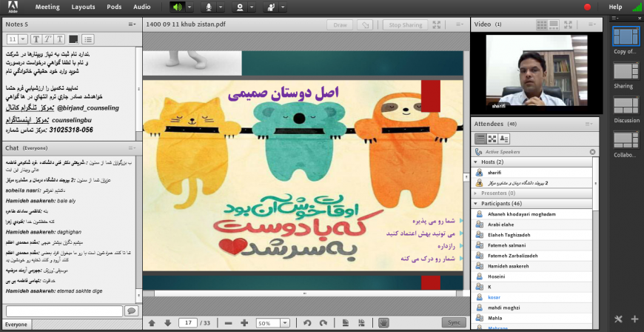Add a new layout with plus icon
This screenshot has width=644, height=332.
click(634, 319)
